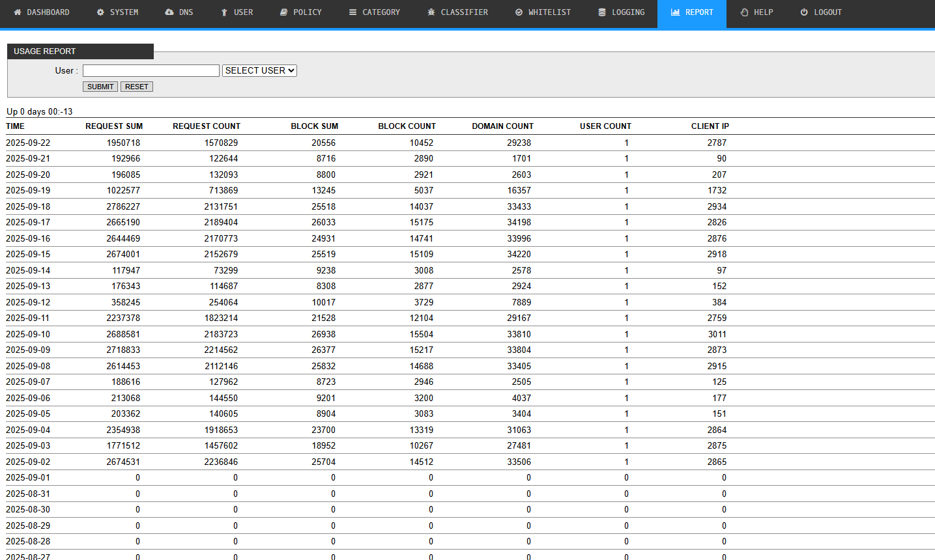Click the Policy book icon
The image size is (935, 560).
(x=284, y=12)
